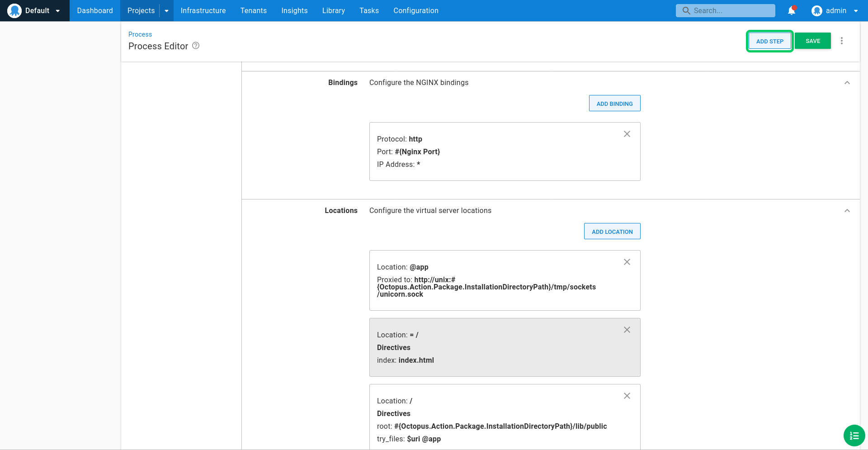Image resolution: width=868 pixels, height=450 pixels.
Task: Go to Tasks page
Action: (369, 10)
